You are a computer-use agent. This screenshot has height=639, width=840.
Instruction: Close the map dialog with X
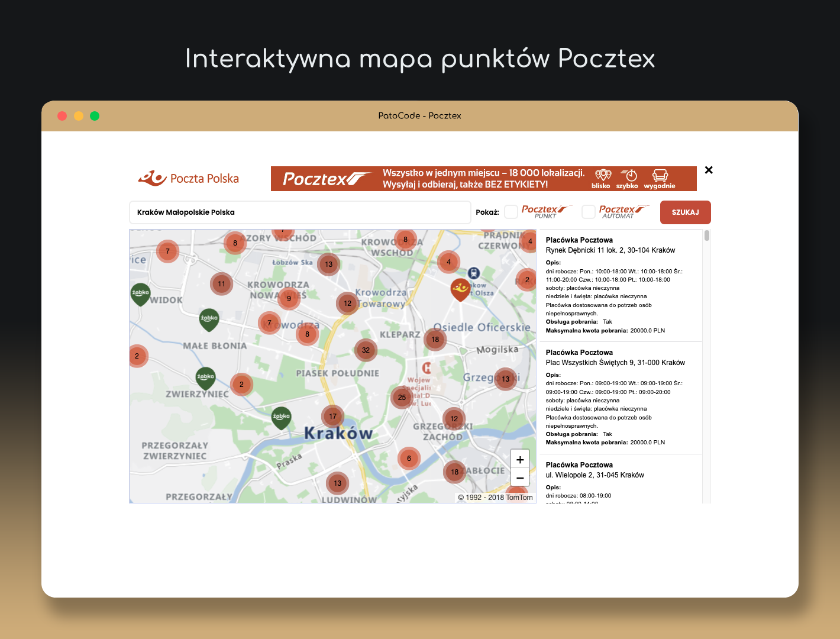(x=709, y=170)
